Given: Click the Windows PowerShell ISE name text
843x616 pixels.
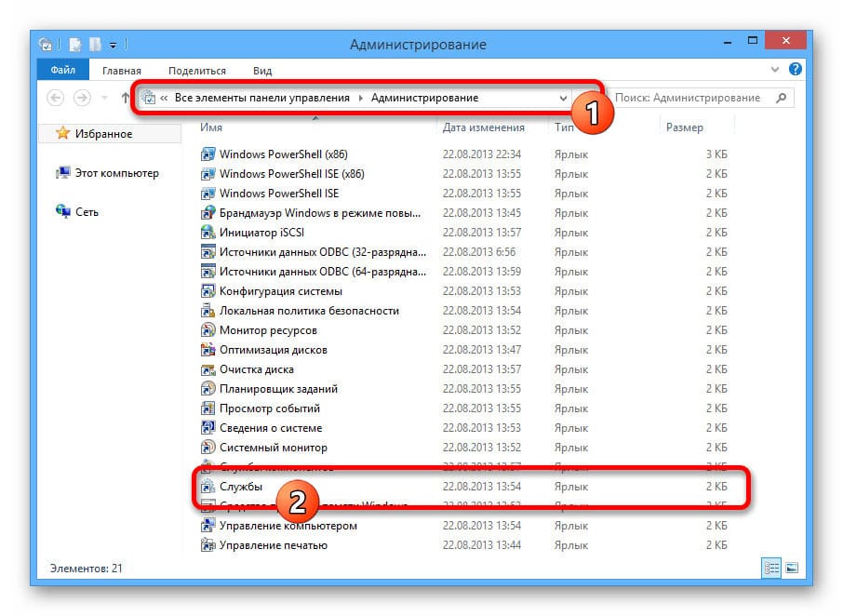Looking at the screenshot, I should [279, 194].
